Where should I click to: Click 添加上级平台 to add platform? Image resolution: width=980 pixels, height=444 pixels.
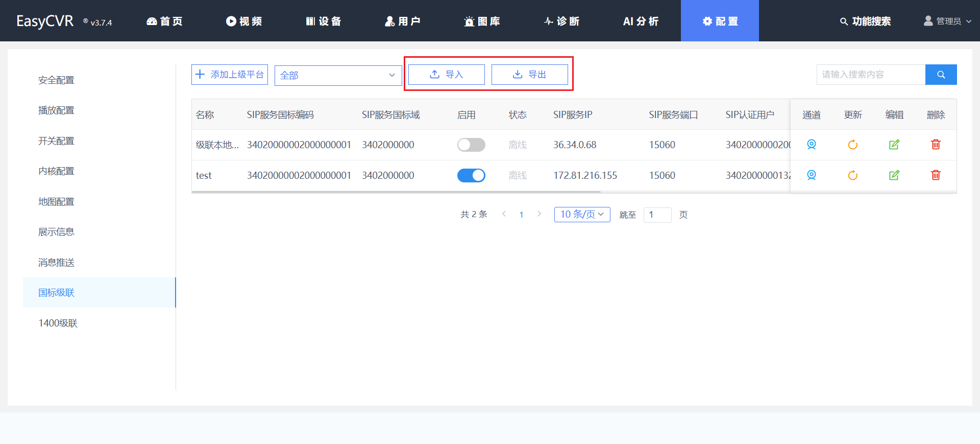click(230, 75)
